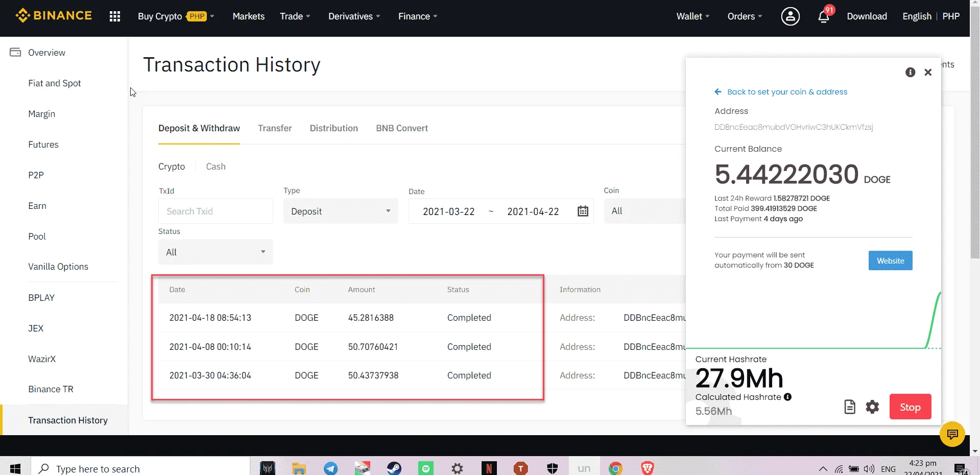980x475 pixels.
Task: Open the miner log document icon
Action: 850,407
